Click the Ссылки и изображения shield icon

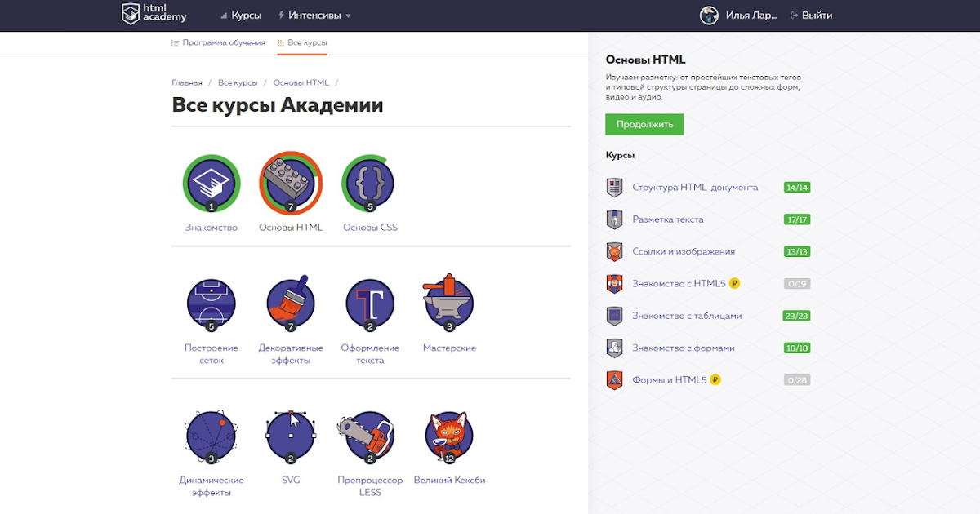(614, 251)
